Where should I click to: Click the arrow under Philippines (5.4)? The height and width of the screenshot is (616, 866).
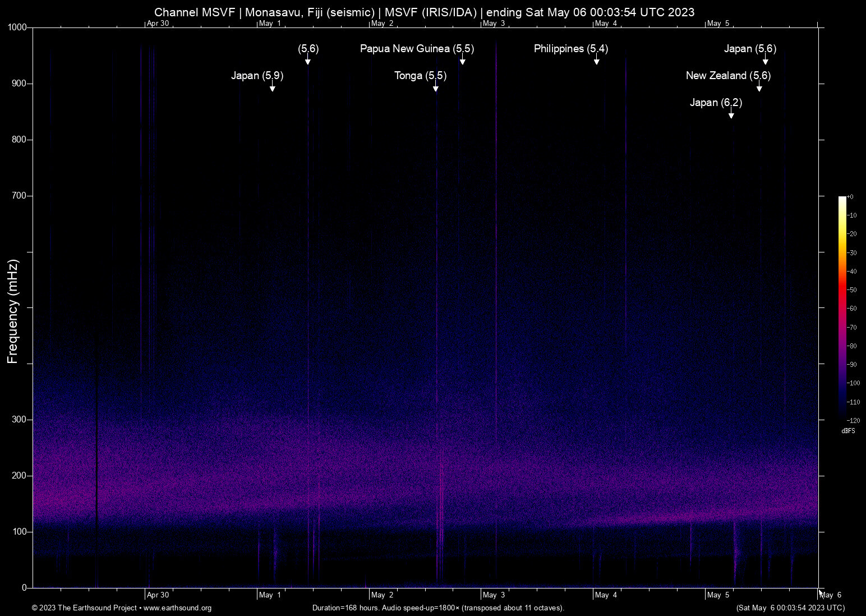tap(597, 61)
